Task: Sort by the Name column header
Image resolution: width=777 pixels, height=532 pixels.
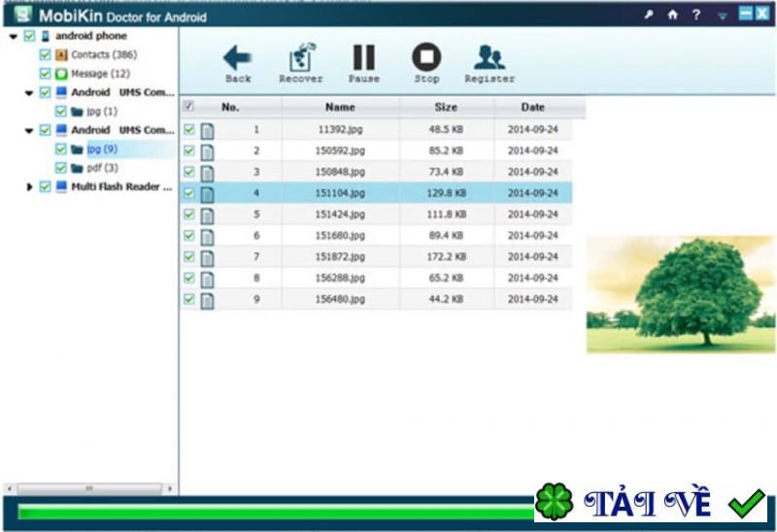Action: click(x=340, y=107)
